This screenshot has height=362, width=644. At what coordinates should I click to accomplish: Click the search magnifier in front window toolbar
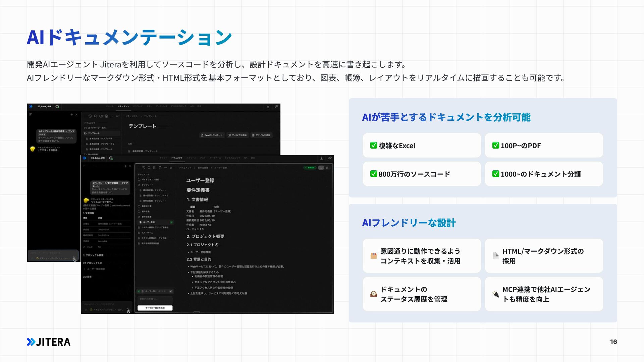coord(149,168)
